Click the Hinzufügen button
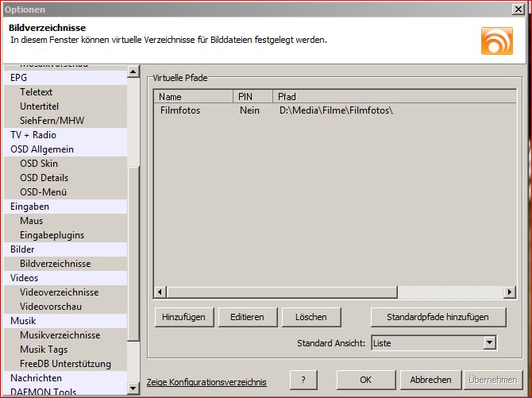The height and width of the screenshot is (398, 532). (183, 317)
